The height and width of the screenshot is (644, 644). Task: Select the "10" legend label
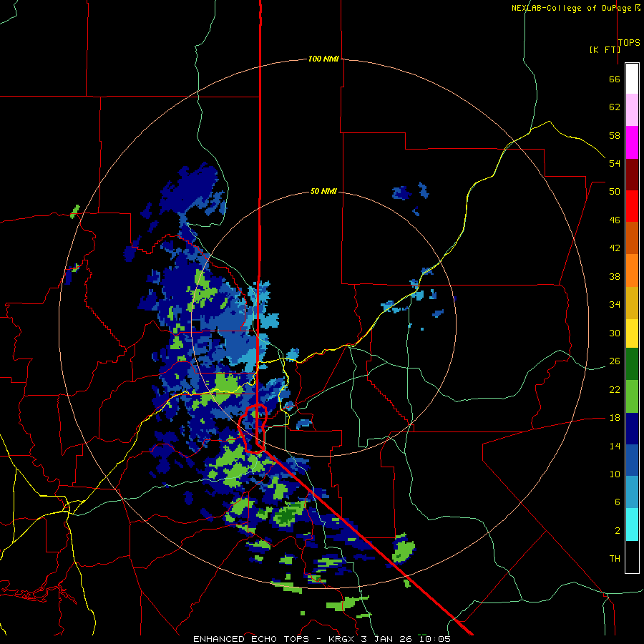[615, 474]
